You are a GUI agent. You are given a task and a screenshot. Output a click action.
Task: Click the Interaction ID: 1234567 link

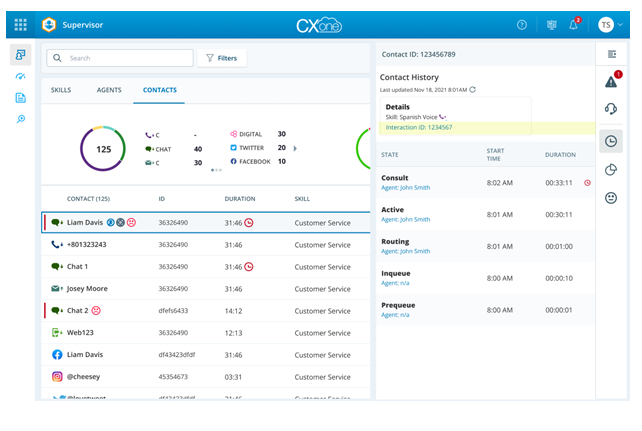coord(419,127)
